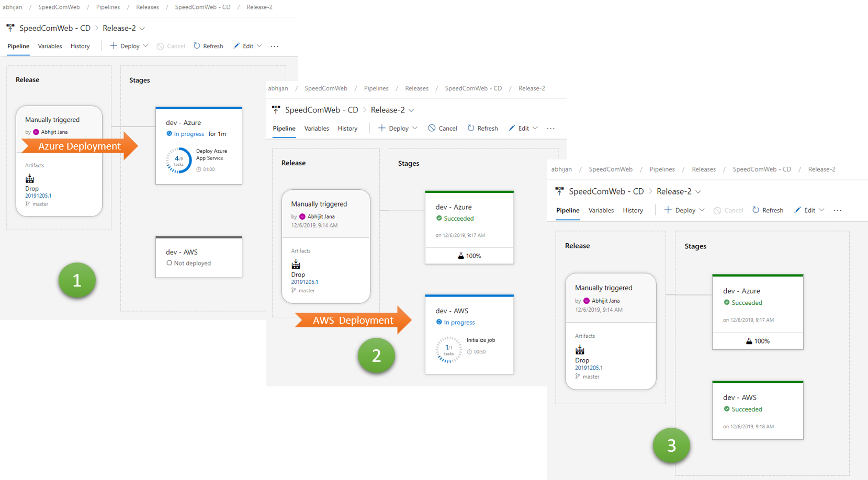Click the Refresh icon beside the enabled Cancel button

(x=471, y=128)
